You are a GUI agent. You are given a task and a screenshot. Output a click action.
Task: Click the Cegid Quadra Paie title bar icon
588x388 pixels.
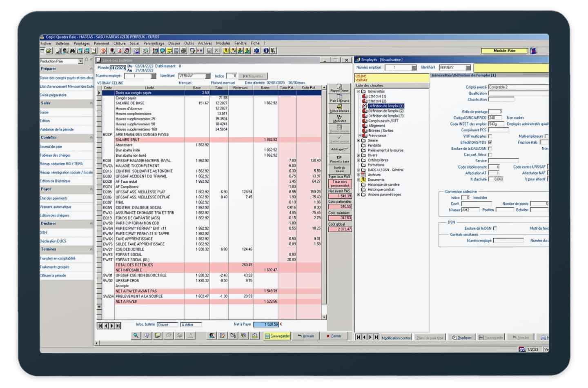coord(42,37)
